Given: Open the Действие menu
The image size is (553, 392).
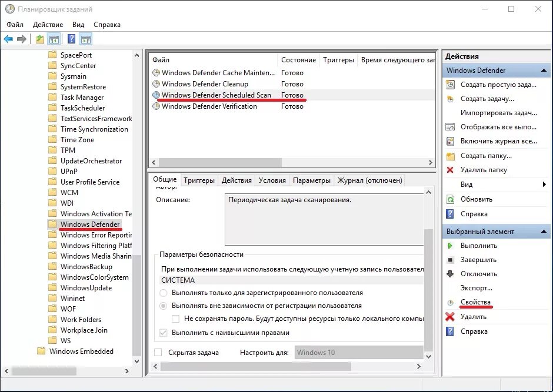Looking at the screenshot, I should pos(48,25).
